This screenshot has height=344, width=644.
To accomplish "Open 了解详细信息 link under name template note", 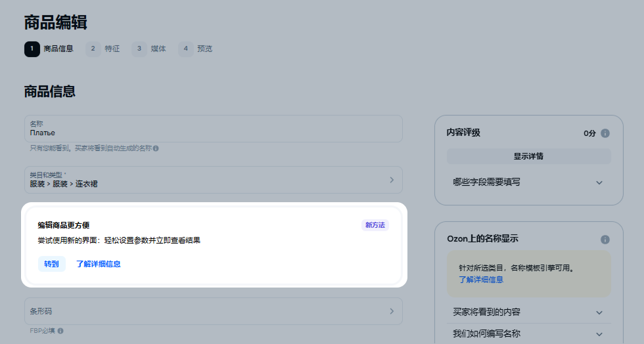I will pyautogui.click(x=481, y=280).
